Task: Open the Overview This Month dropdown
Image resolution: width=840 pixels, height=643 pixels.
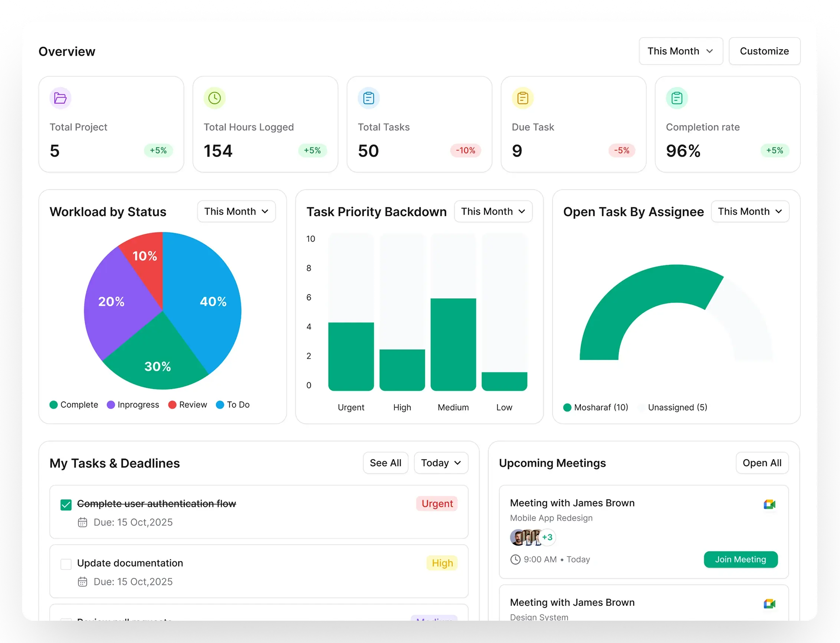Action: pos(680,51)
